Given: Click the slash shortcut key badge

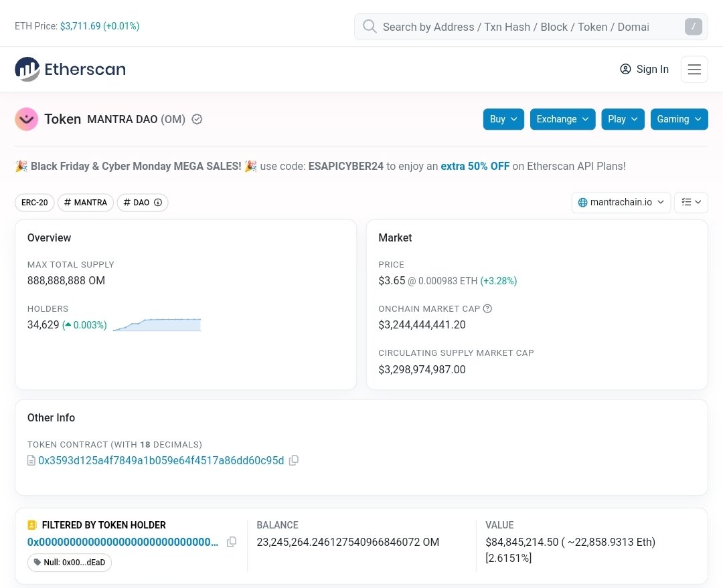Looking at the screenshot, I should [693, 26].
